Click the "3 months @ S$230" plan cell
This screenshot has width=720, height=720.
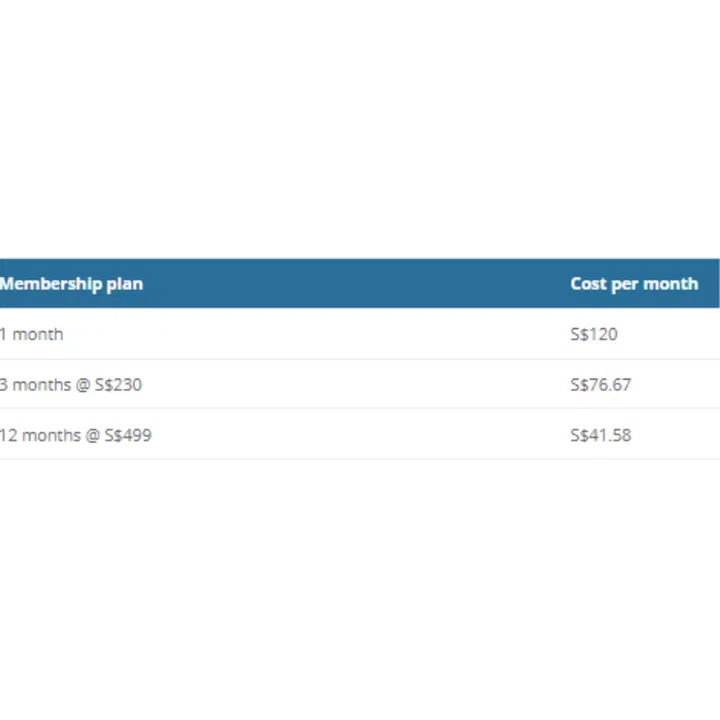(x=71, y=385)
